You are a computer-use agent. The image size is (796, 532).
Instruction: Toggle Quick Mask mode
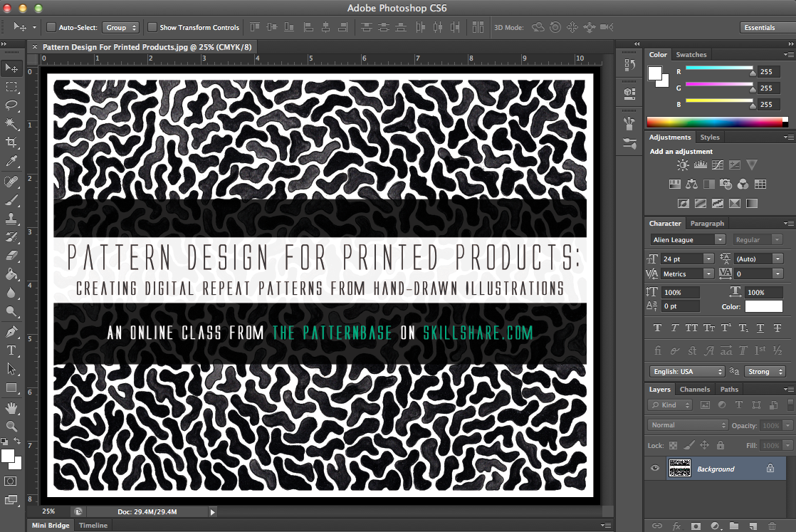tap(10, 481)
